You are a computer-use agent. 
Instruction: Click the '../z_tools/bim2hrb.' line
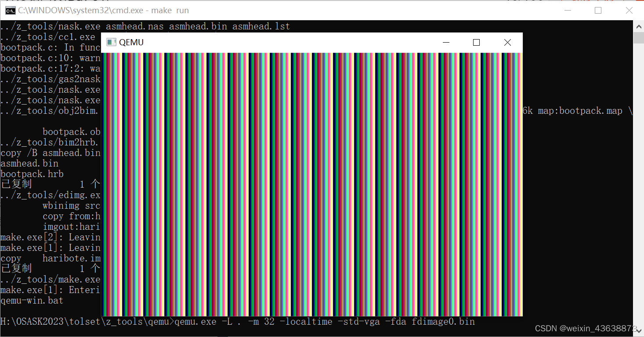pyautogui.click(x=51, y=142)
